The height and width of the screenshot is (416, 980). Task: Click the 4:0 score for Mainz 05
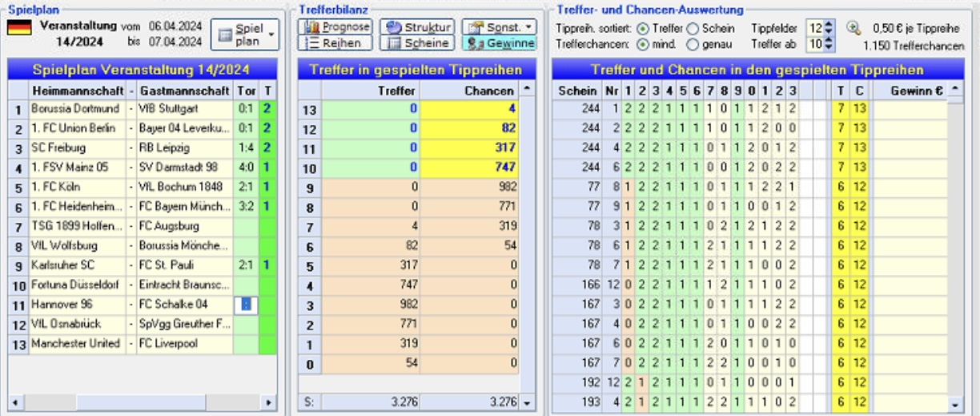(x=247, y=167)
